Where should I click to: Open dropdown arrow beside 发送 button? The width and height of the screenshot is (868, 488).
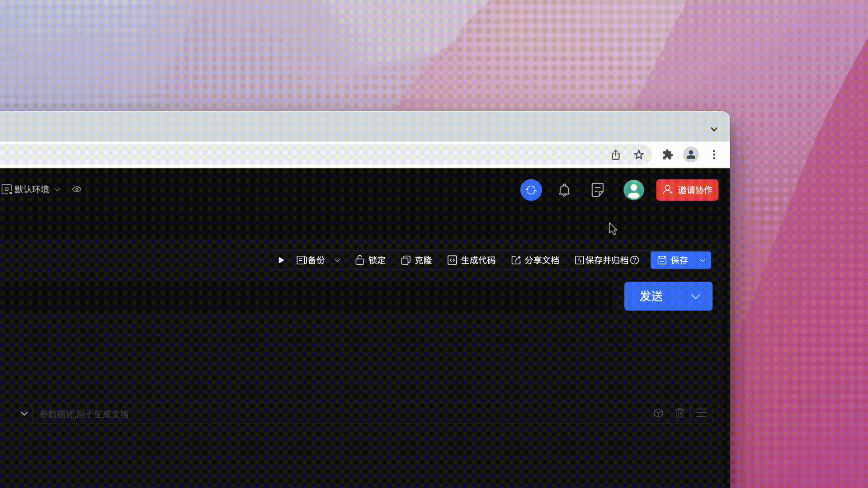click(695, 296)
